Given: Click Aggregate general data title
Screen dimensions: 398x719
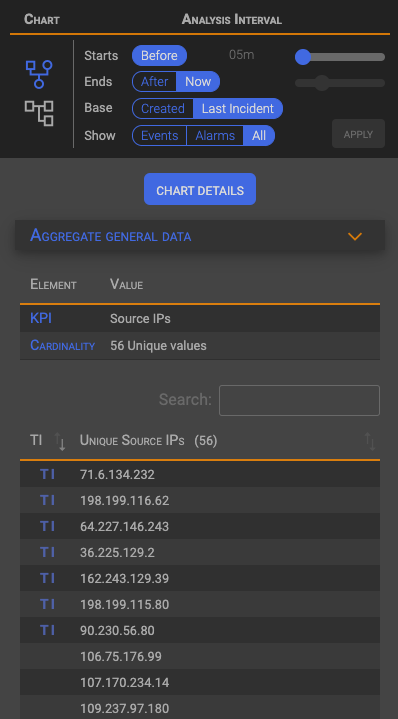Looking at the screenshot, I should coord(111,236).
